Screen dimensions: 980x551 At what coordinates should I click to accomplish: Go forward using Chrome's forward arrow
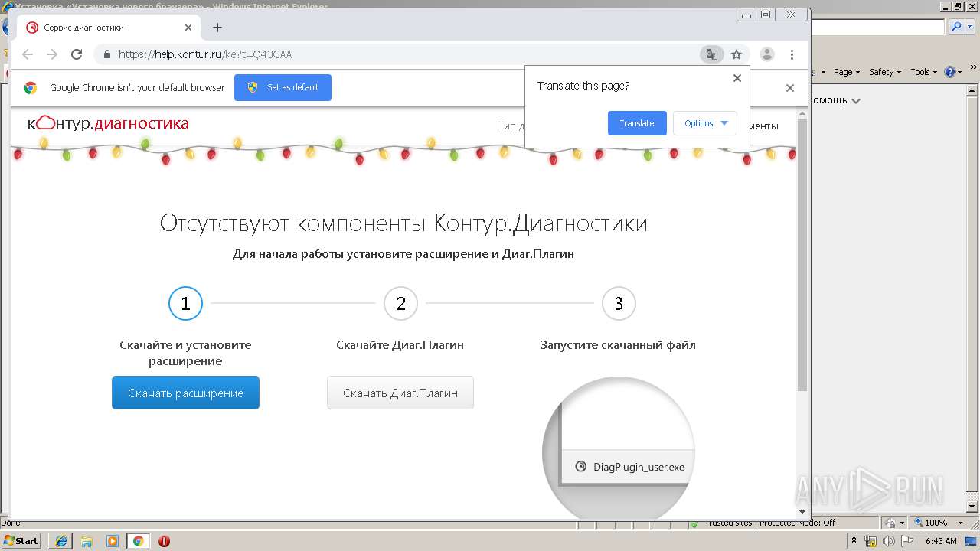(x=52, y=54)
